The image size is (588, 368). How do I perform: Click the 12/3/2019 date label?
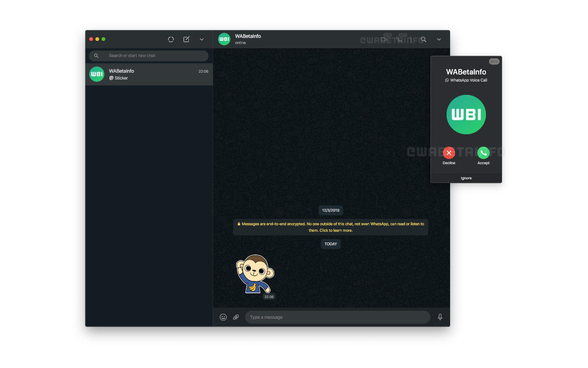[331, 210]
